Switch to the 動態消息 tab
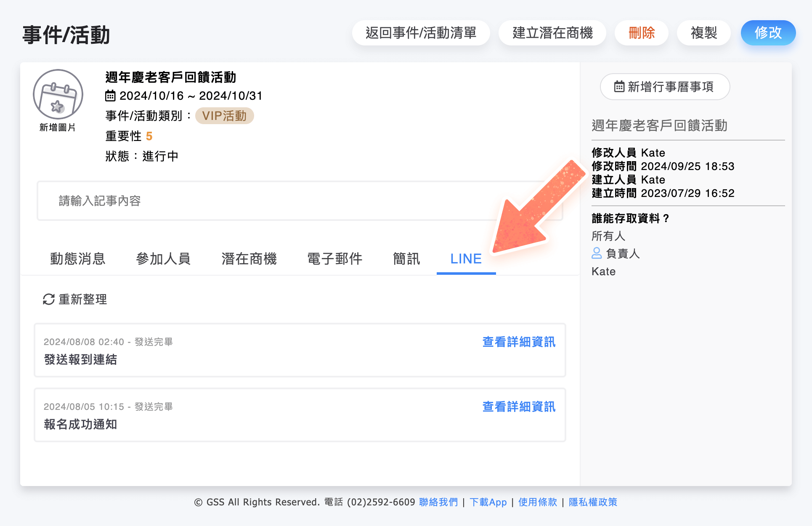Viewport: 812px width, 526px height. (x=77, y=259)
